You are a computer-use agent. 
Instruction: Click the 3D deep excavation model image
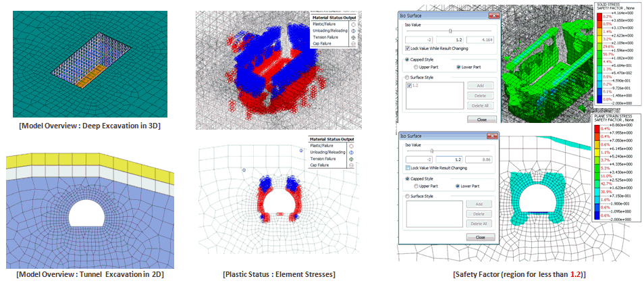[x=90, y=64]
